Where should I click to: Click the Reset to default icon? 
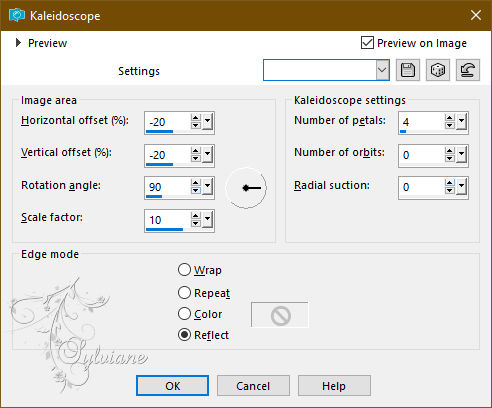(468, 70)
